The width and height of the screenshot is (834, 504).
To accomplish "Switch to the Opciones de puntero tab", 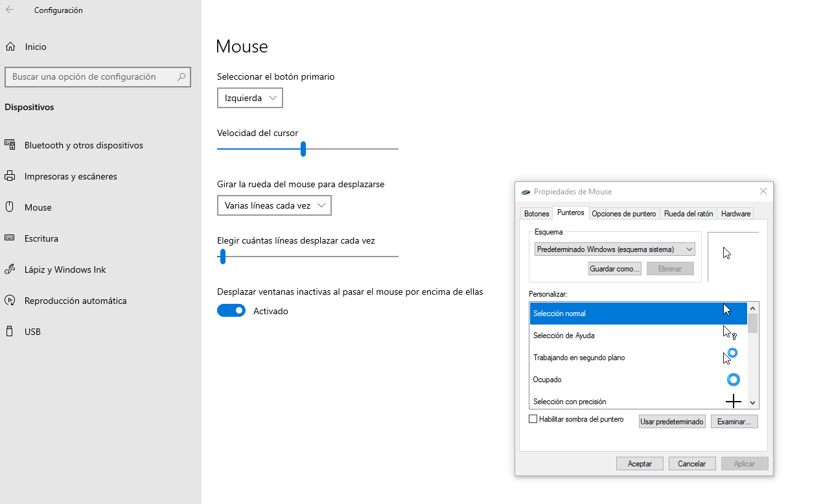I will [x=624, y=214].
